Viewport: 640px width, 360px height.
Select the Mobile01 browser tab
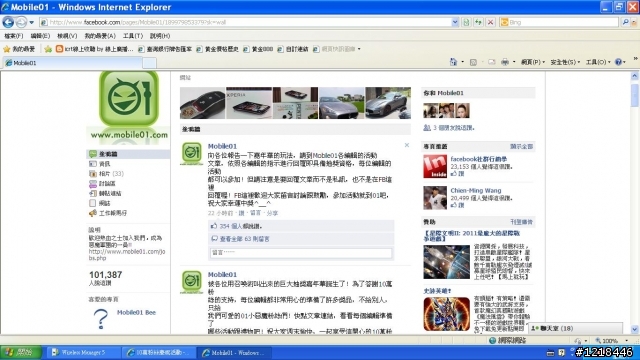pos(73,63)
